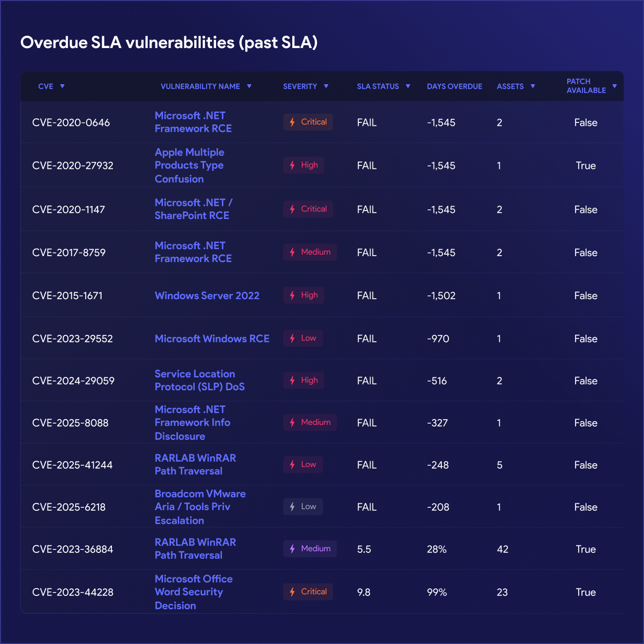The height and width of the screenshot is (644, 644).
Task: Click the assets count 5 for CVE-2025-41244
Action: tap(499, 465)
